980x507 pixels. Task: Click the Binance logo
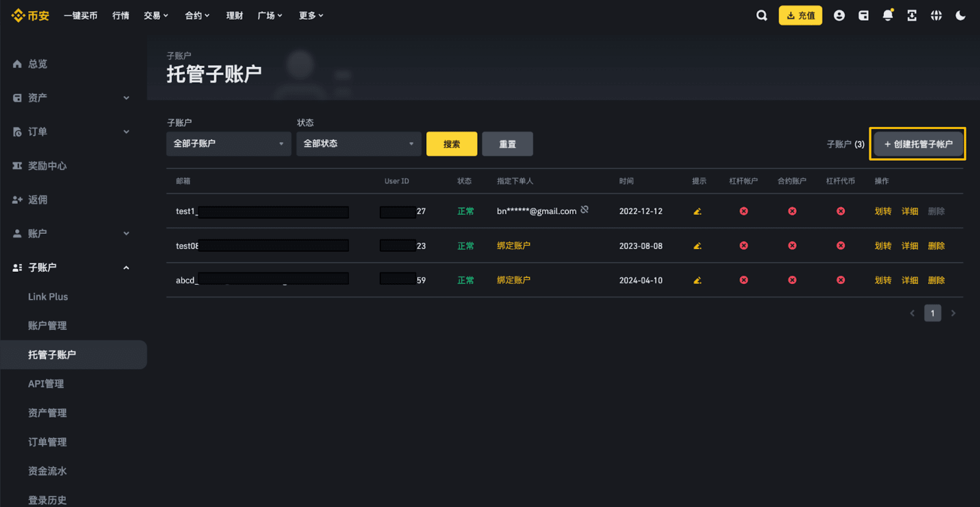(x=30, y=15)
